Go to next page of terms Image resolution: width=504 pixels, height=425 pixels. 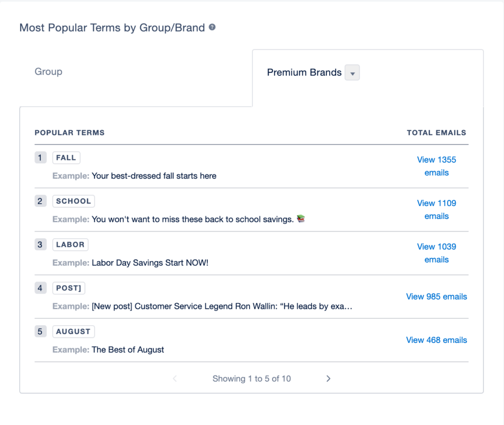328,379
